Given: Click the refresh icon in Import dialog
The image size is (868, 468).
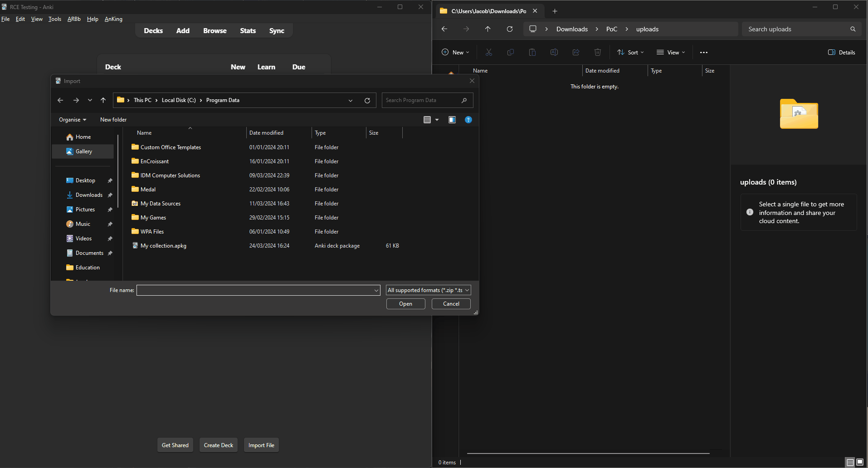Looking at the screenshot, I should (367, 100).
